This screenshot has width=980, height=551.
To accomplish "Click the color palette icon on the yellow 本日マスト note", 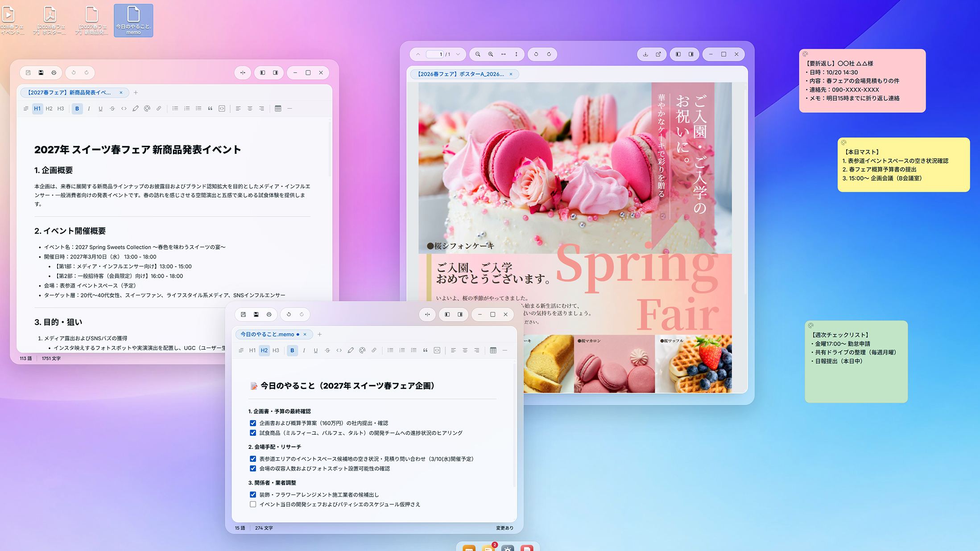I will click(x=844, y=143).
